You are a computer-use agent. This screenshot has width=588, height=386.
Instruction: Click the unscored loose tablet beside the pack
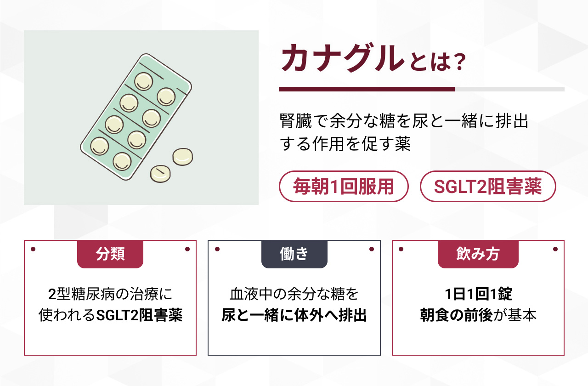tap(183, 157)
